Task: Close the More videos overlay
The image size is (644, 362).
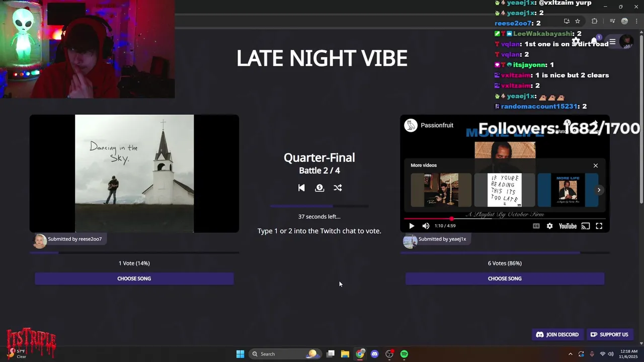Action: tap(596, 165)
